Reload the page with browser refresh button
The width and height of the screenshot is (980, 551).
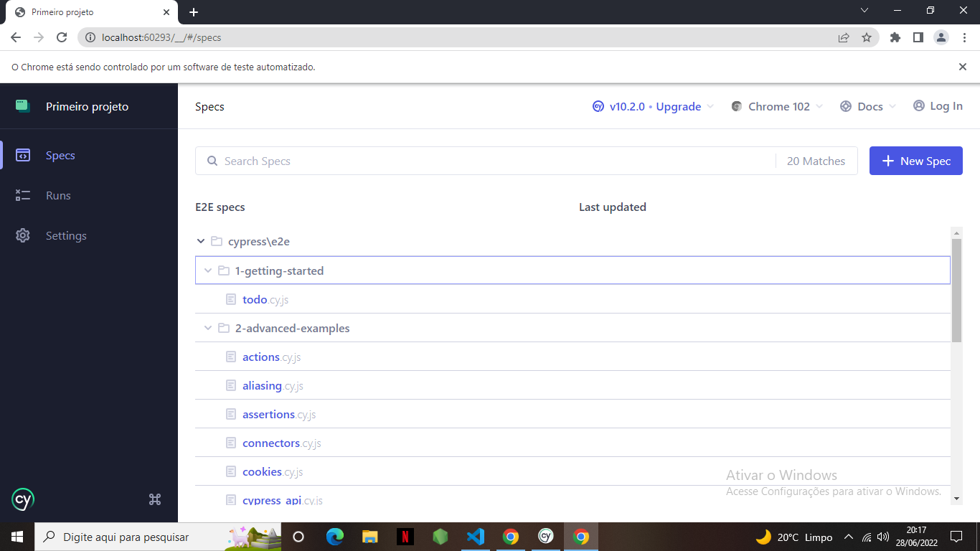point(62,37)
